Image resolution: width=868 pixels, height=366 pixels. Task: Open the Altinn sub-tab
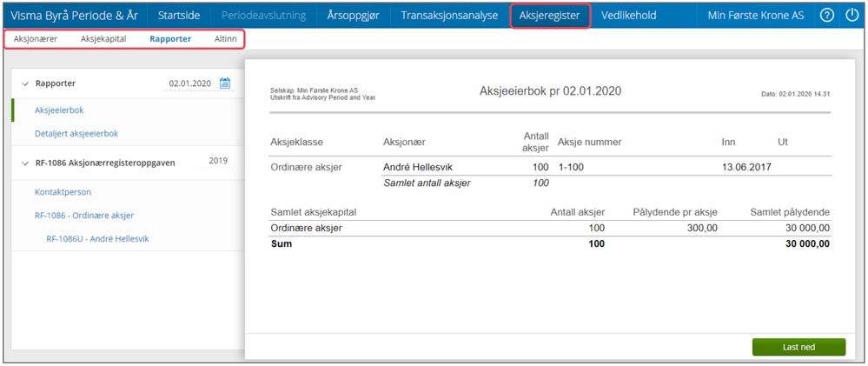225,39
